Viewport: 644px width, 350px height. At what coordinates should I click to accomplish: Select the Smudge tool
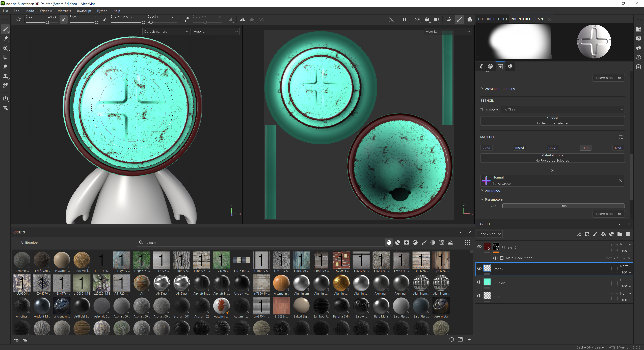(5, 67)
